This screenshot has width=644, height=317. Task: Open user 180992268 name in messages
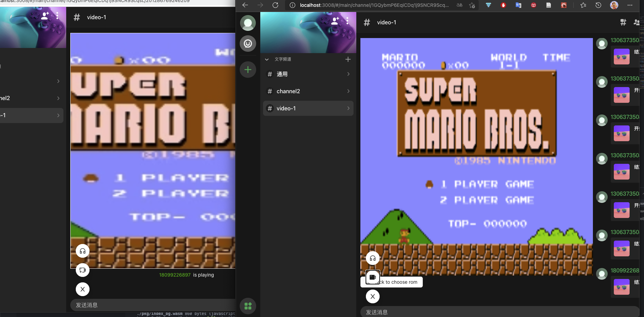(625, 270)
